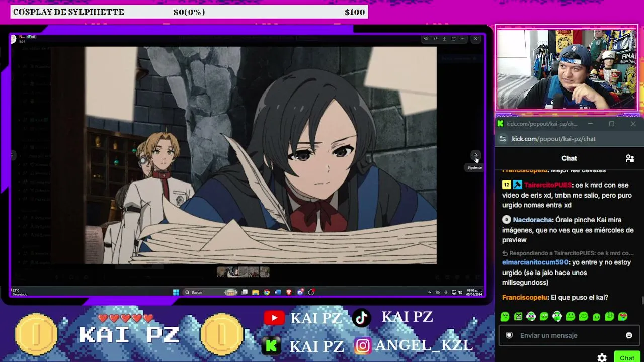Show hidden system tray icons
The image size is (644, 362).
[x=429, y=292]
